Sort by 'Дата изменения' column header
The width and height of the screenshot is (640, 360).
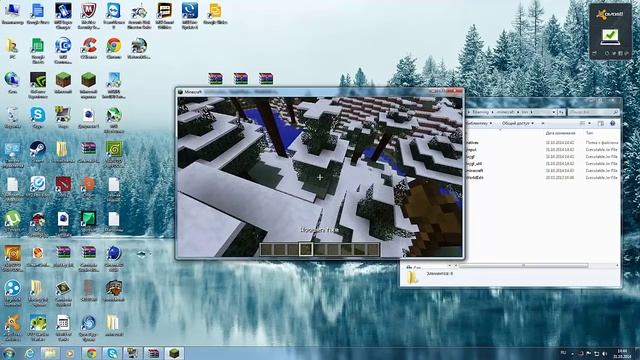click(x=560, y=133)
